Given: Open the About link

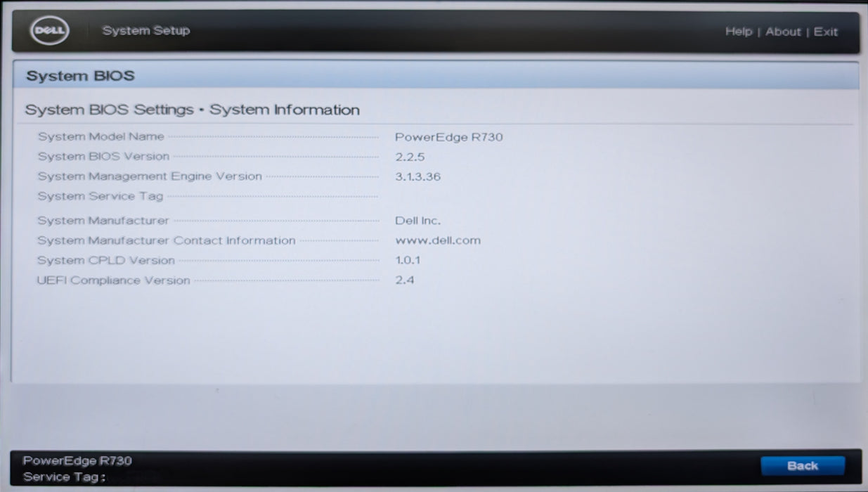Looking at the screenshot, I should [x=783, y=32].
